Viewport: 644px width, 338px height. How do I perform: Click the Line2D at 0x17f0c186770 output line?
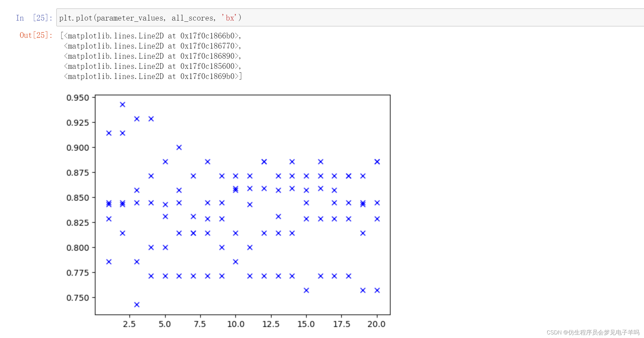point(152,46)
